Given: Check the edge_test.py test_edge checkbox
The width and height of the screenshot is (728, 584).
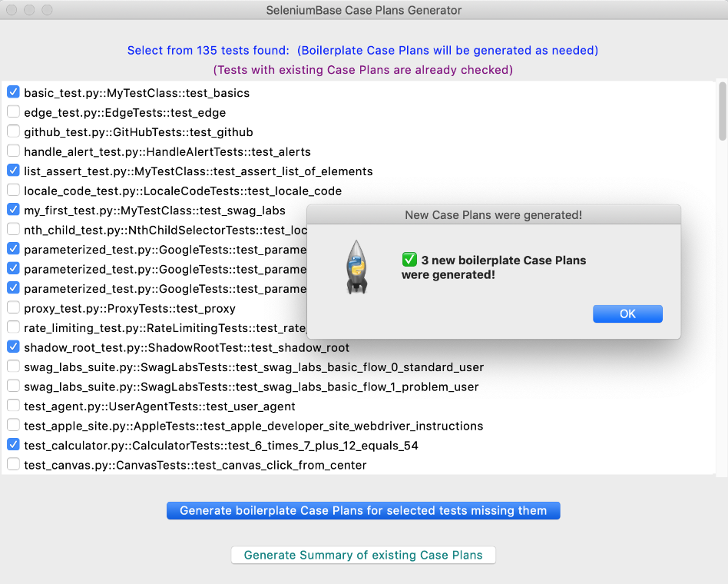Looking at the screenshot, I should pos(14,112).
